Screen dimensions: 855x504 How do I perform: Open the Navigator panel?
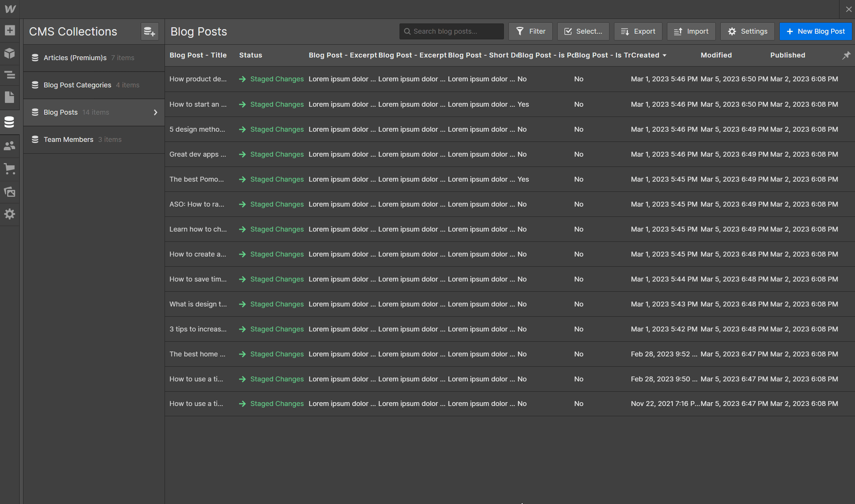pos(9,75)
